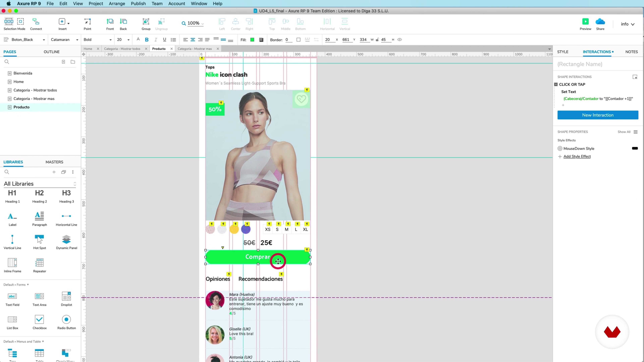Image resolution: width=644 pixels, height=362 pixels.
Task: Click the Add Style Effect link
Action: [577, 156]
